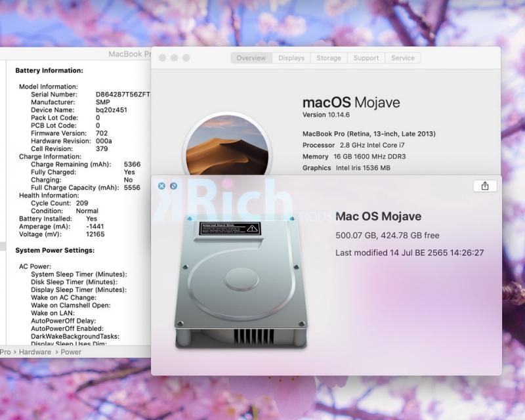This screenshot has height=420, width=525.
Task: Click the "Pack Lot Code:" label
Action: (x=54, y=117)
